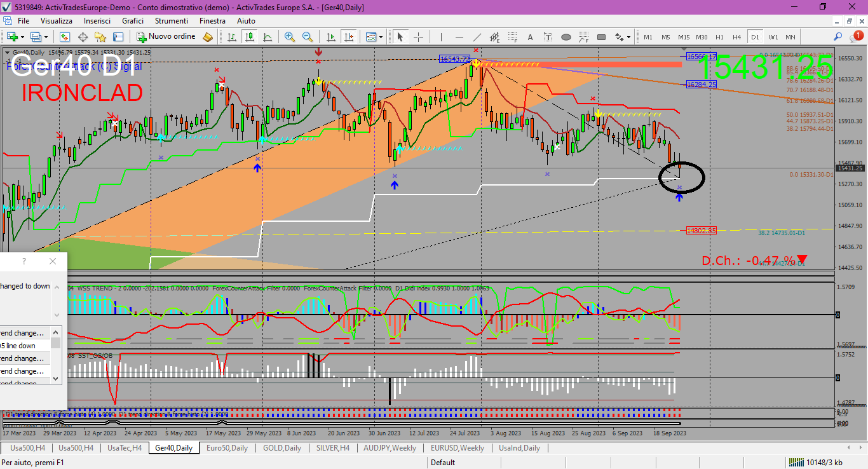Open the indicators list icon
The image size is (868, 469).
pyautogui.click(x=370, y=37)
